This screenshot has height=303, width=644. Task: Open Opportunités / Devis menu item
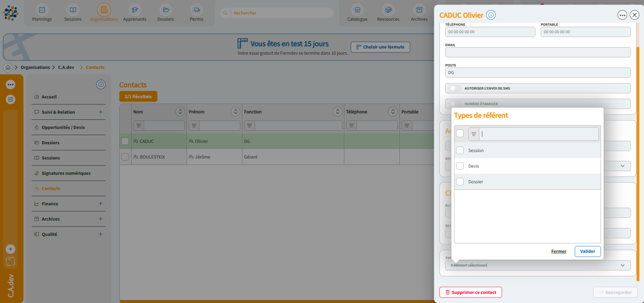pyautogui.click(x=63, y=127)
